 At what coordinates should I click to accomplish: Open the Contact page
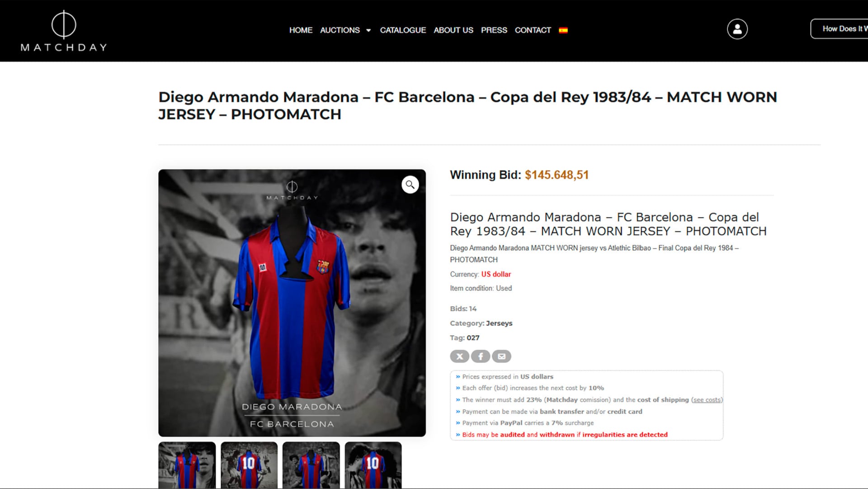pyautogui.click(x=533, y=30)
